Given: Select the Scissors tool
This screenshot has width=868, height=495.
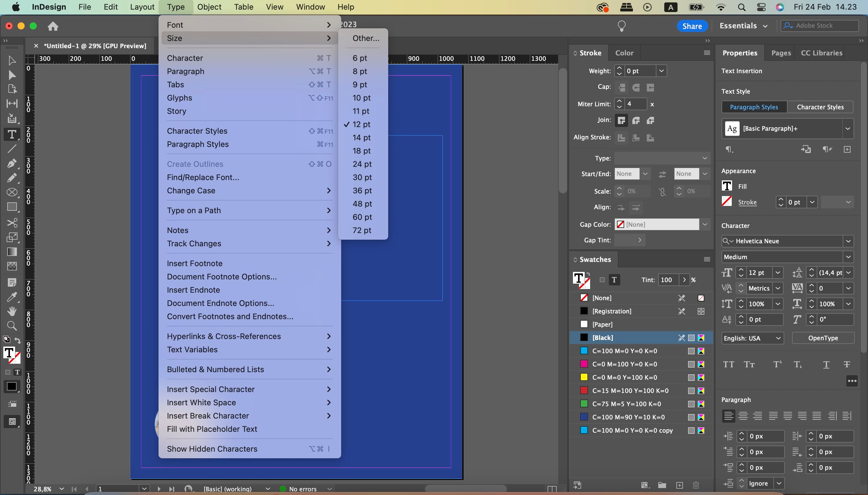Looking at the screenshot, I should 12,223.
